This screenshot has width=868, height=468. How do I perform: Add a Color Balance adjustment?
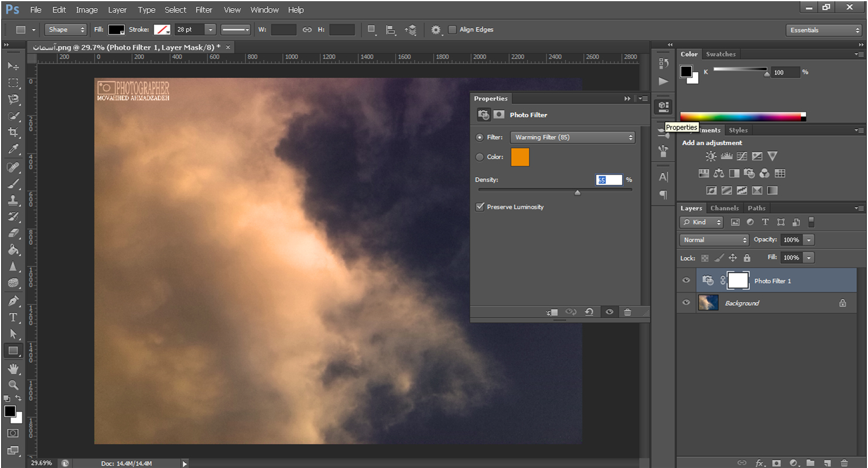719,173
